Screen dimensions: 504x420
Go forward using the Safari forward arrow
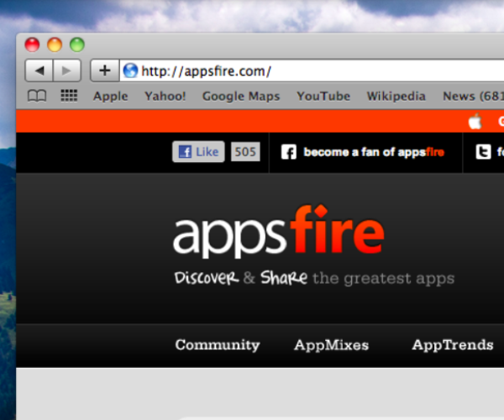pos(67,71)
